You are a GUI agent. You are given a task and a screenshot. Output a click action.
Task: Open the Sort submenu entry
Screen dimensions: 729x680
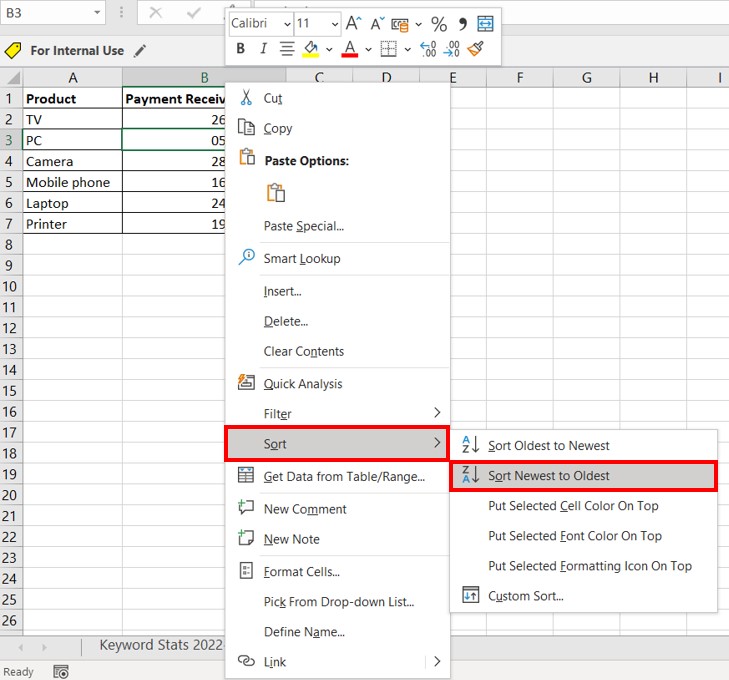tap(337, 443)
